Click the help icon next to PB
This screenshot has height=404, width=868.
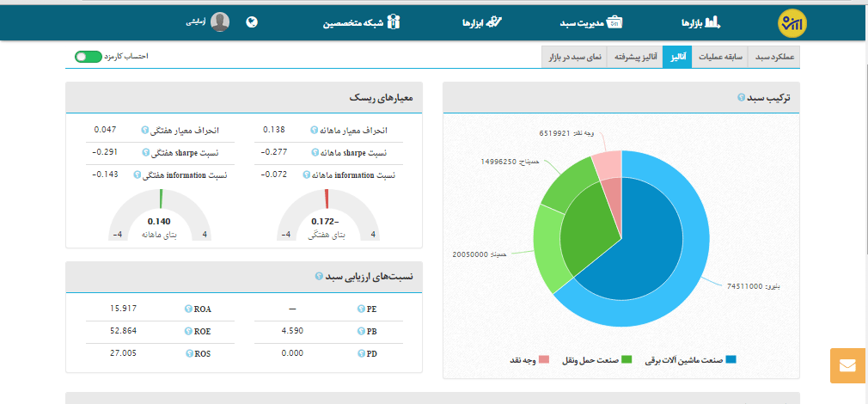361,332
